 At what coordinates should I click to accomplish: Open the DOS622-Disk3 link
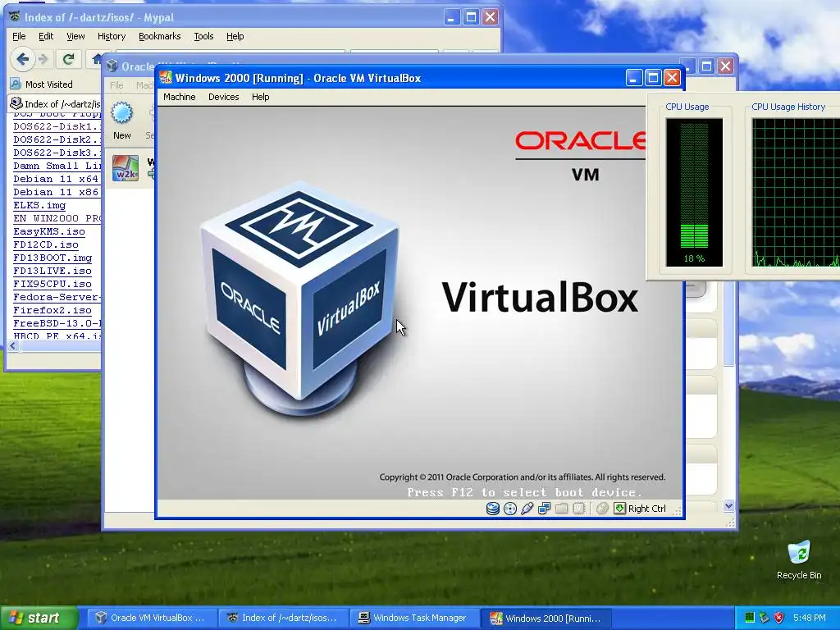[x=57, y=153]
